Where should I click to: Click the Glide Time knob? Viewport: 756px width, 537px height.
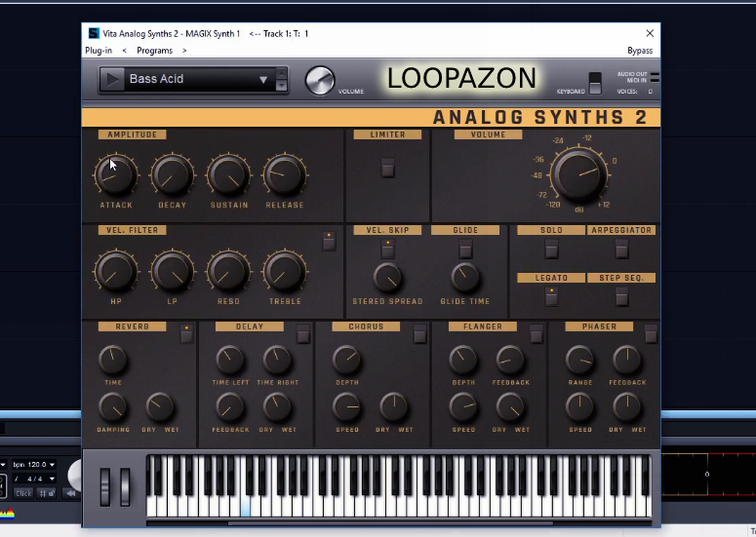point(465,278)
